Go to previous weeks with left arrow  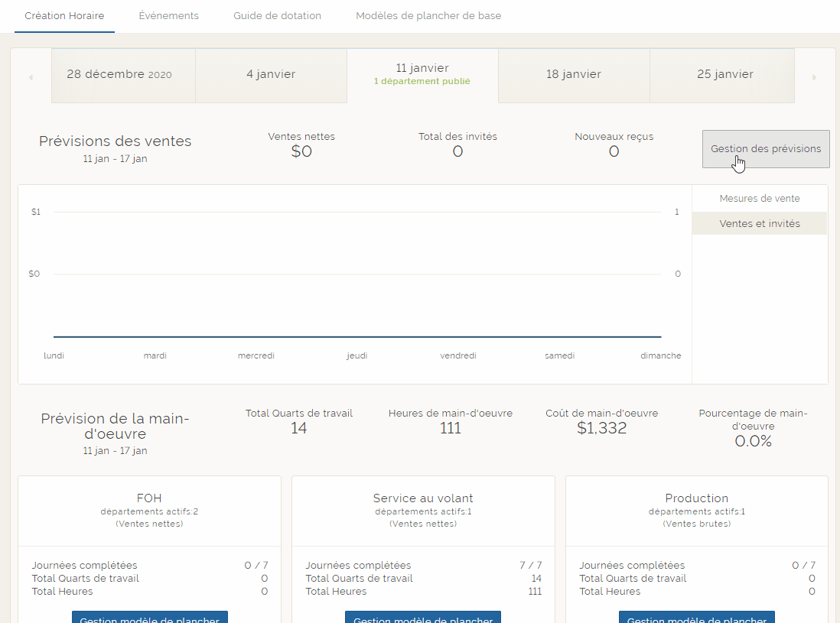(x=31, y=77)
